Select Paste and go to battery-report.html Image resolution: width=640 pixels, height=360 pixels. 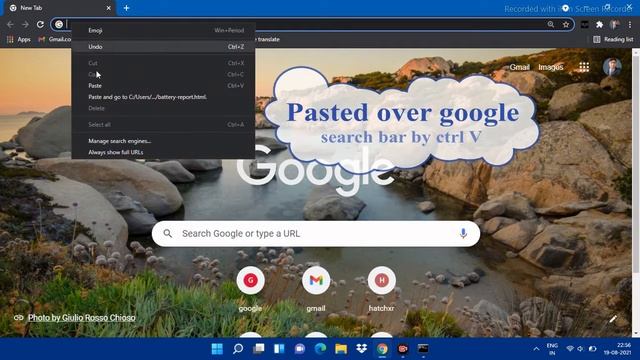[163, 97]
